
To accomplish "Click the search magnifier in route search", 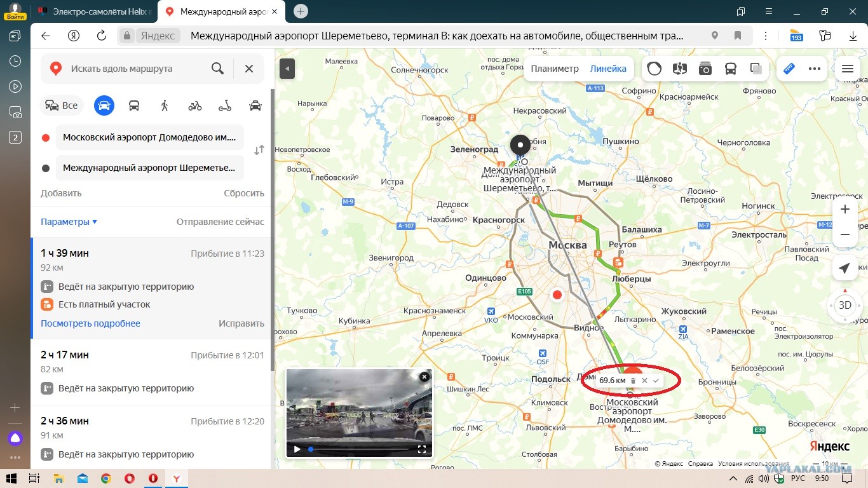I will click(x=217, y=69).
